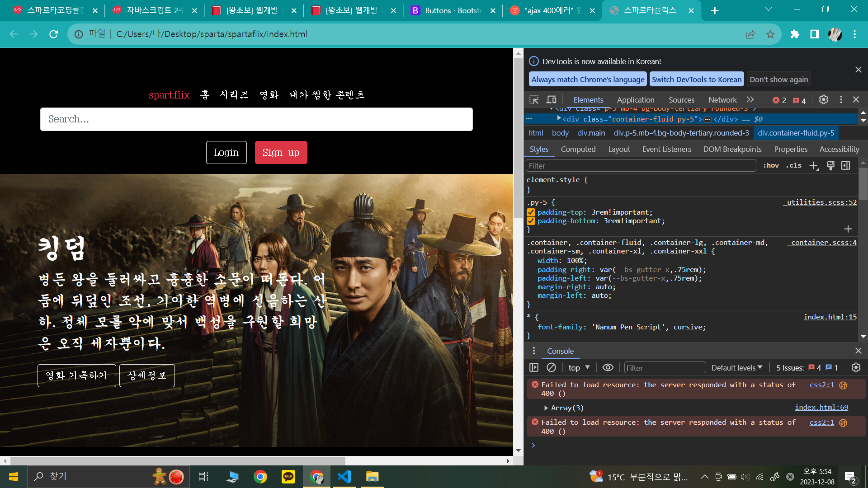
Task: Open the Computed styles tab
Action: click(x=578, y=149)
